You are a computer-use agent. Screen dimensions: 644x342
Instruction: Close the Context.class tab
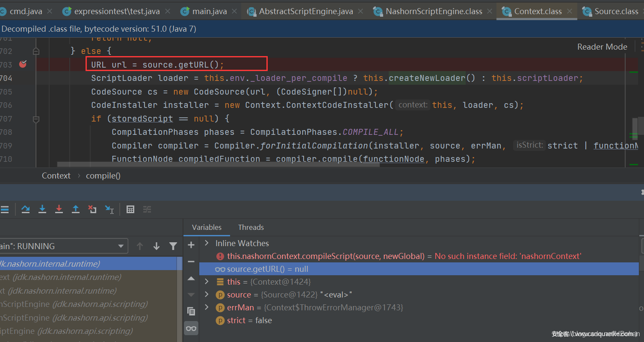click(x=569, y=12)
